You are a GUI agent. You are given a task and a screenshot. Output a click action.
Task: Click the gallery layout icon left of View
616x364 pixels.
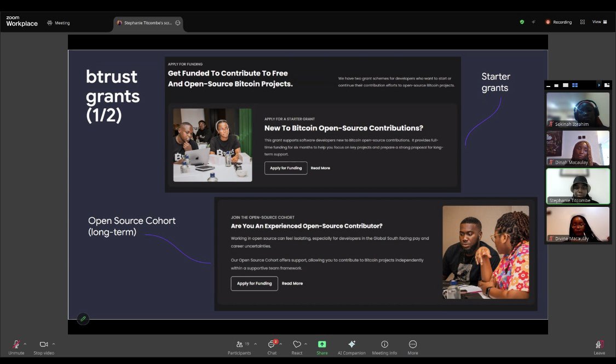[583, 22]
